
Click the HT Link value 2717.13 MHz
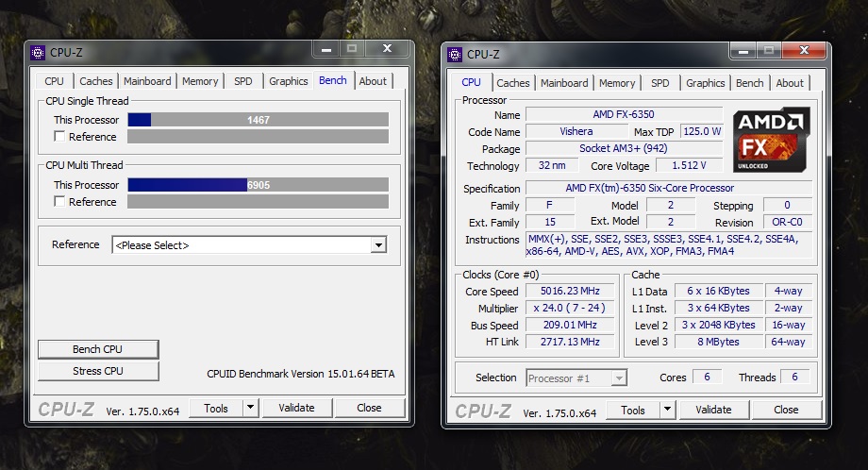[570, 343]
